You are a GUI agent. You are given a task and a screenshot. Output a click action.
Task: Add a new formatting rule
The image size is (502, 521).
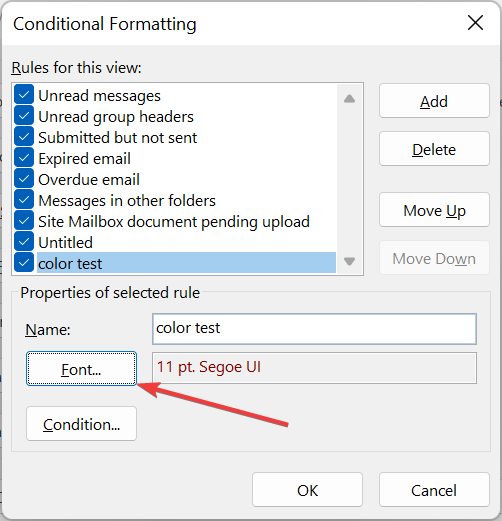[434, 101]
